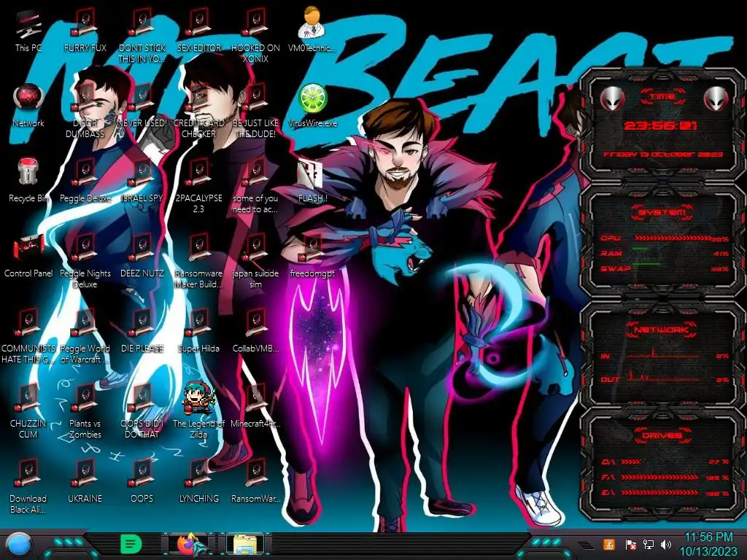
Task: Select the UKRAINE desktop shortcut
Action: point(85,481)
